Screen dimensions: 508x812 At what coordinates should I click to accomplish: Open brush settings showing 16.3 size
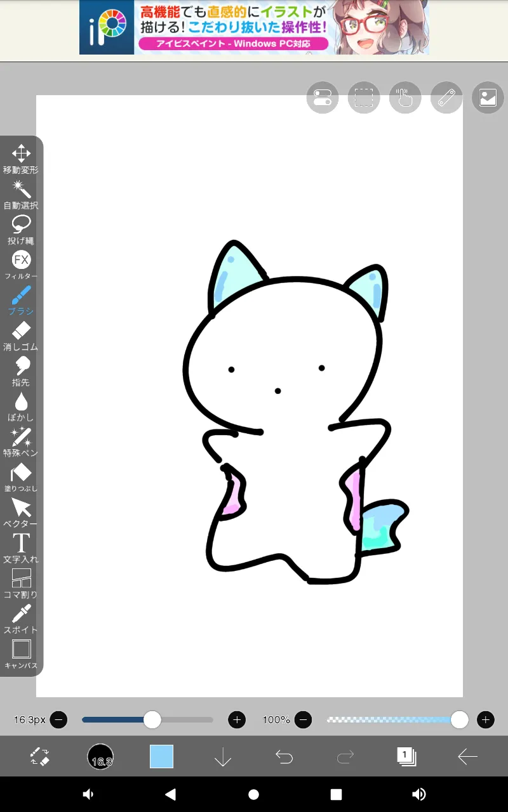point(100,757)
